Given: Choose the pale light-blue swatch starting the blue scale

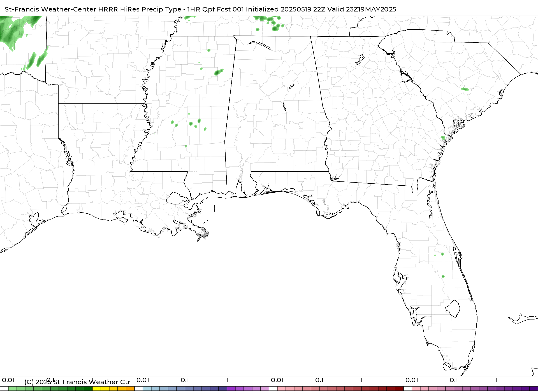Looking at the screenshot, I should [147, 389].
